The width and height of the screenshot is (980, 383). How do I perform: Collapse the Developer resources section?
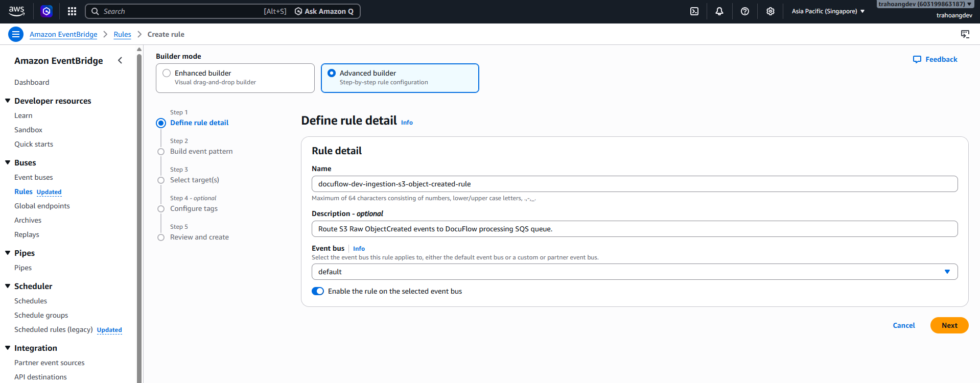coord(8,101)
